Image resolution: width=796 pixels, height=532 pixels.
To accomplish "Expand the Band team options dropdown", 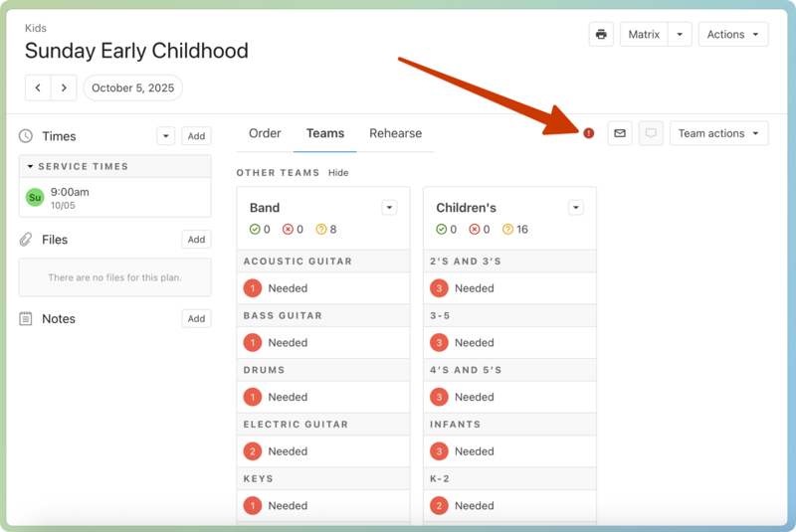I will click(389, 208).
